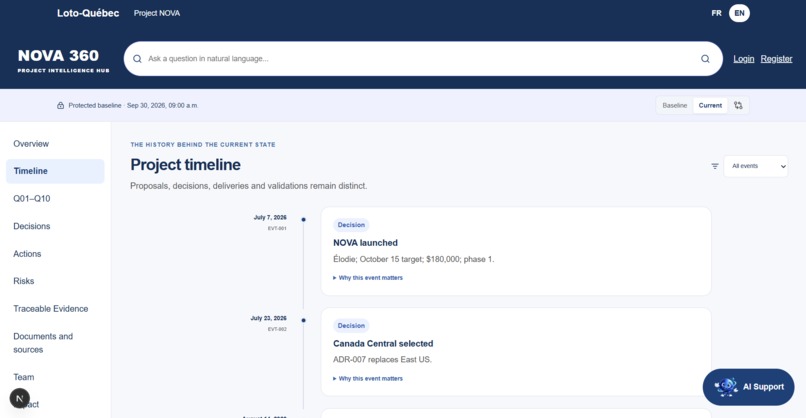806x418 pixels.
Task: Click the lock icon beside Protected baseline
Action: [60, 105]
